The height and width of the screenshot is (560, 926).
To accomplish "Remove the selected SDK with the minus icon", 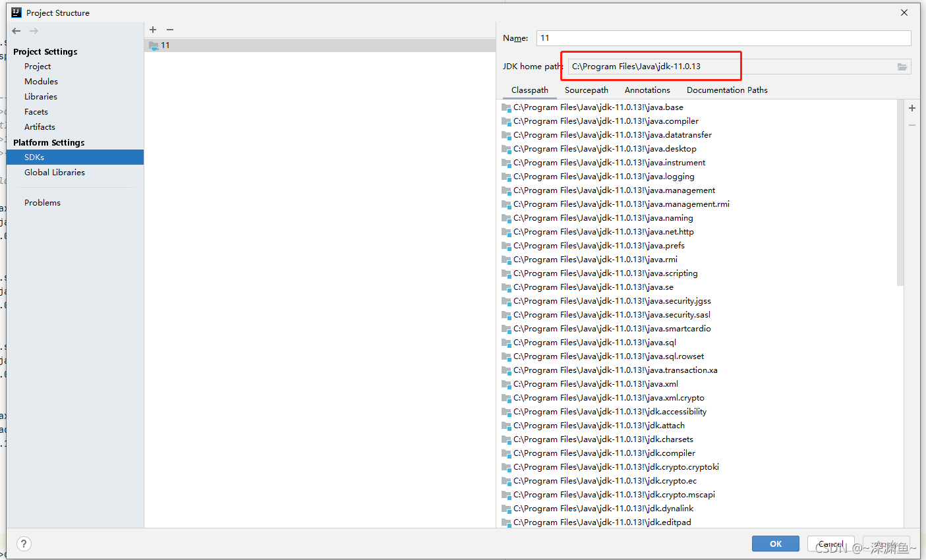I will coord(170,30).
